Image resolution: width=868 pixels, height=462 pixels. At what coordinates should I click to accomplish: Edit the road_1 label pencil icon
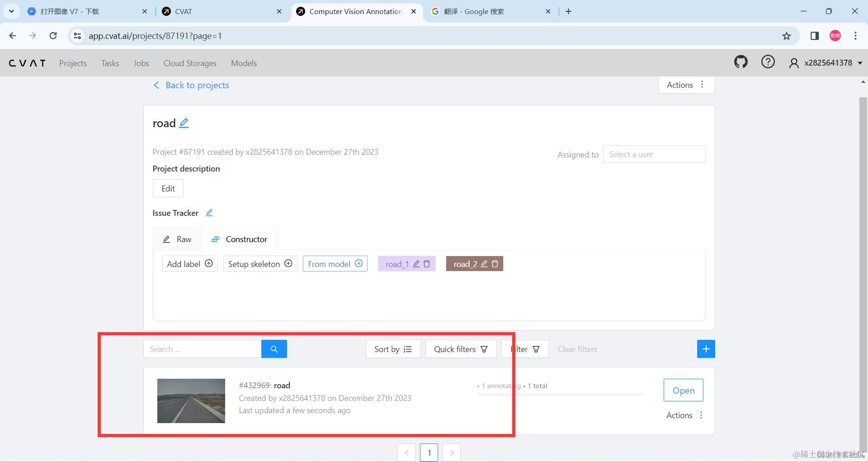pyautogui.click(x=416, y=264)
